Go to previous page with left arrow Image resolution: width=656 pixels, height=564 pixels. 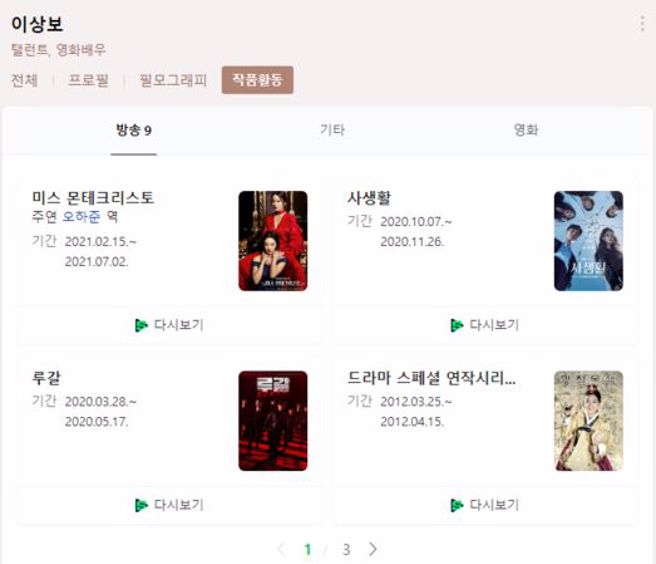[282, 549]
